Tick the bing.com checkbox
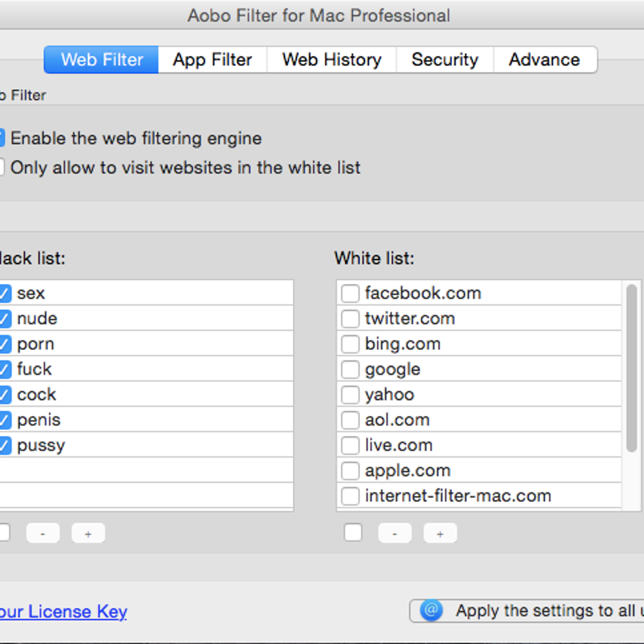This screenshot has height=644, width=644. 350,344
